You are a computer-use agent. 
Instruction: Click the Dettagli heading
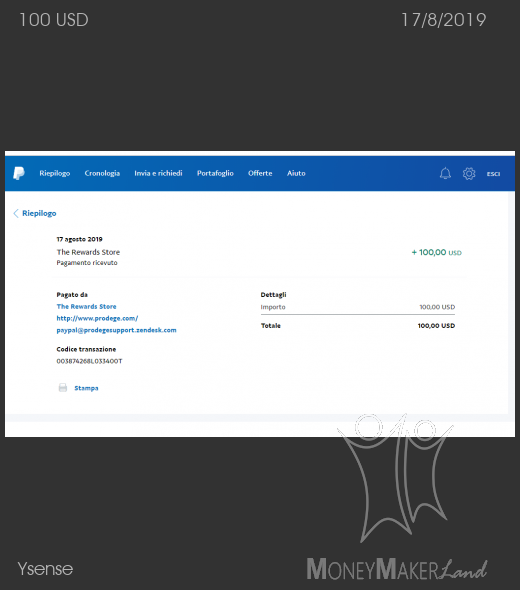click(273, 295)
